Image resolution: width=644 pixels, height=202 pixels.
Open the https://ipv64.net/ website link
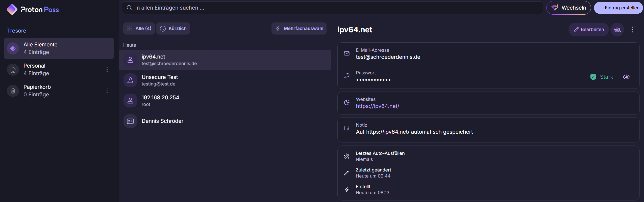coord(377,106)
